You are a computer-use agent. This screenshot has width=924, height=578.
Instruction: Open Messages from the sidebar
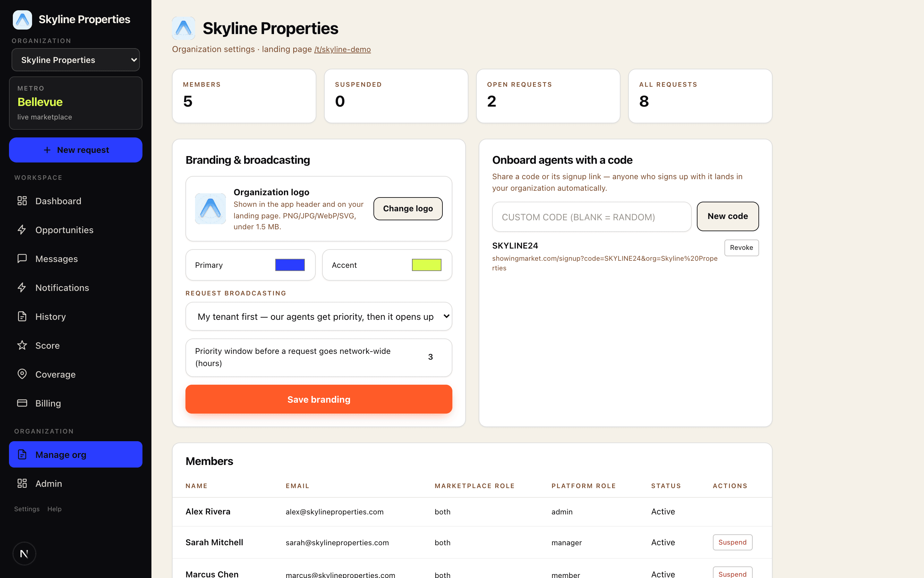pos(56,259)
